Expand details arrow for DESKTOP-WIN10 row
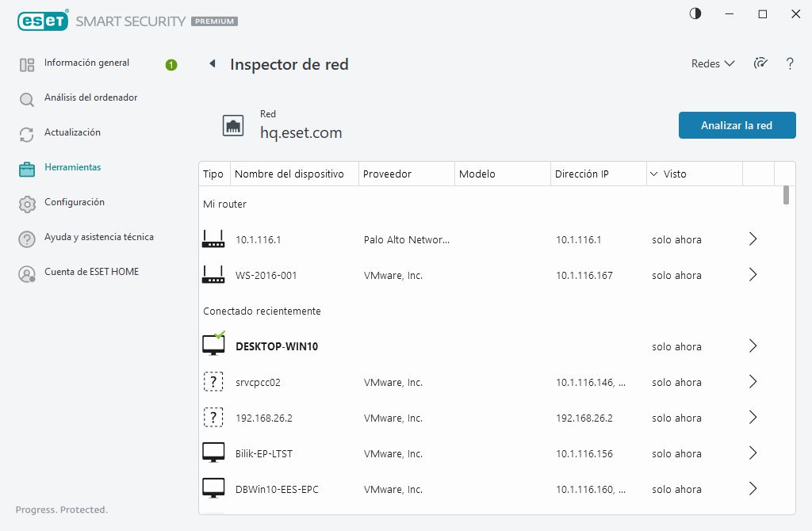812x531 pixels. click(753, 346)
